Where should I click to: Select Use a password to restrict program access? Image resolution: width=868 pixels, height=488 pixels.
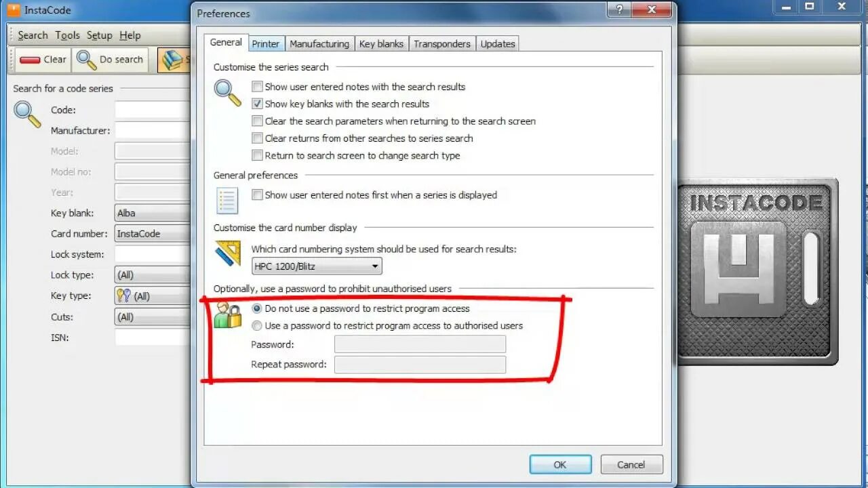[x=257, y=325]
